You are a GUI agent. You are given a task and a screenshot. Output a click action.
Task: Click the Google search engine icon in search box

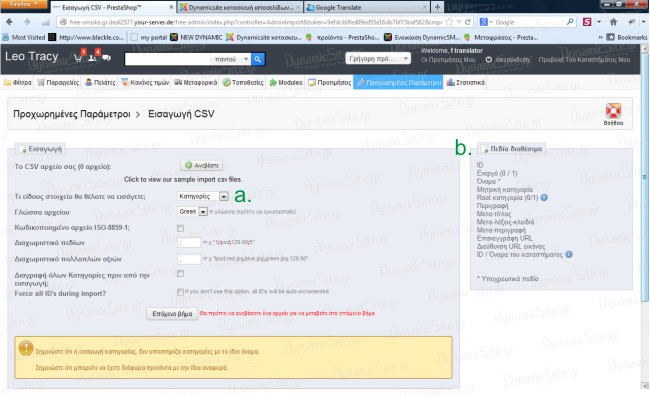(x=483, y=22)
